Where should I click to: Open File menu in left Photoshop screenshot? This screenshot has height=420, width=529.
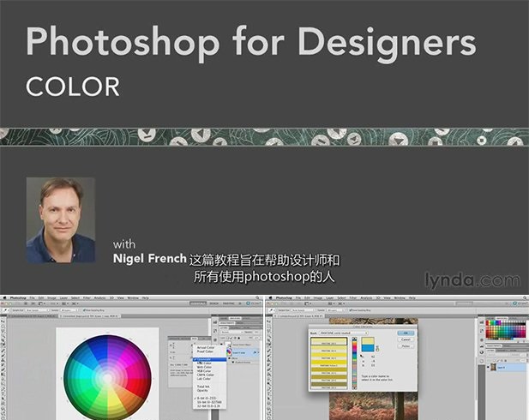(x=32, y=298)
